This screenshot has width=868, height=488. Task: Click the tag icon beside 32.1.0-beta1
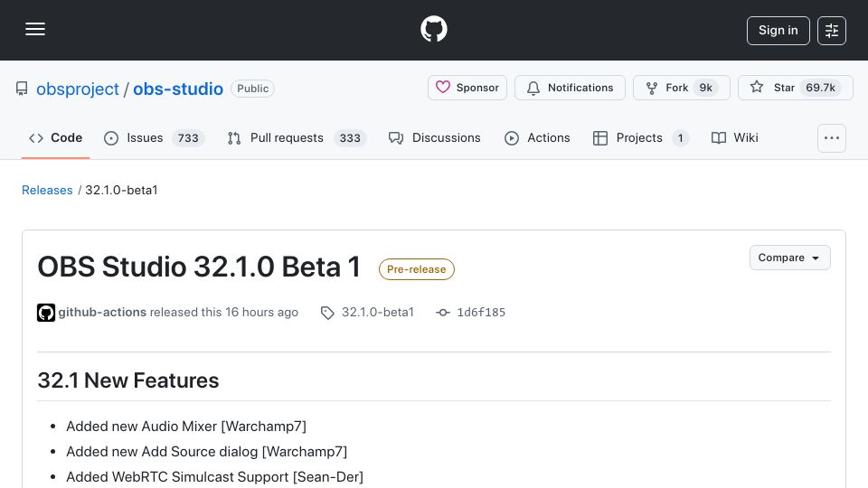click(327, 313)
